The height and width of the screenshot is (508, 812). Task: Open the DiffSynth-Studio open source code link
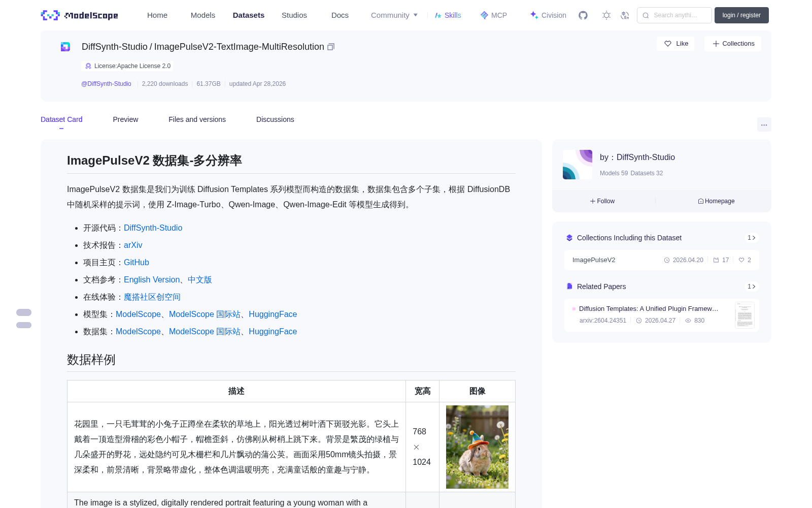[x=153, y=228]
